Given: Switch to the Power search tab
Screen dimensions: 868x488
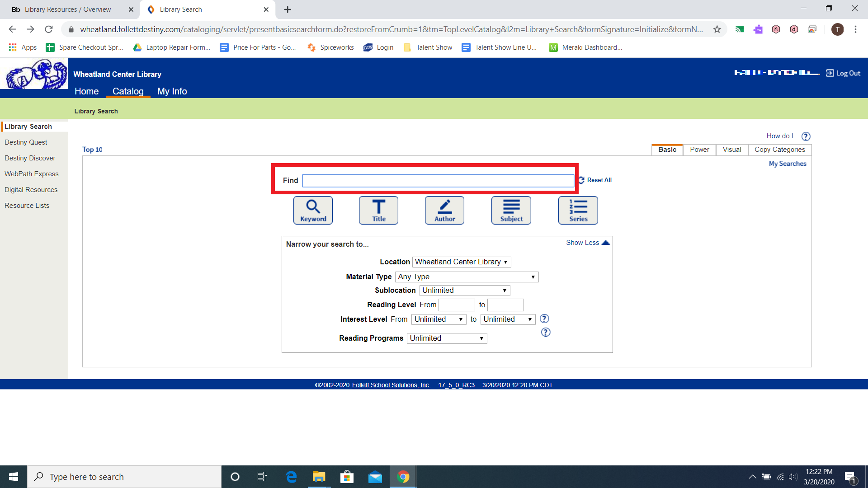Looking at the screenshot, I should 699,150.
